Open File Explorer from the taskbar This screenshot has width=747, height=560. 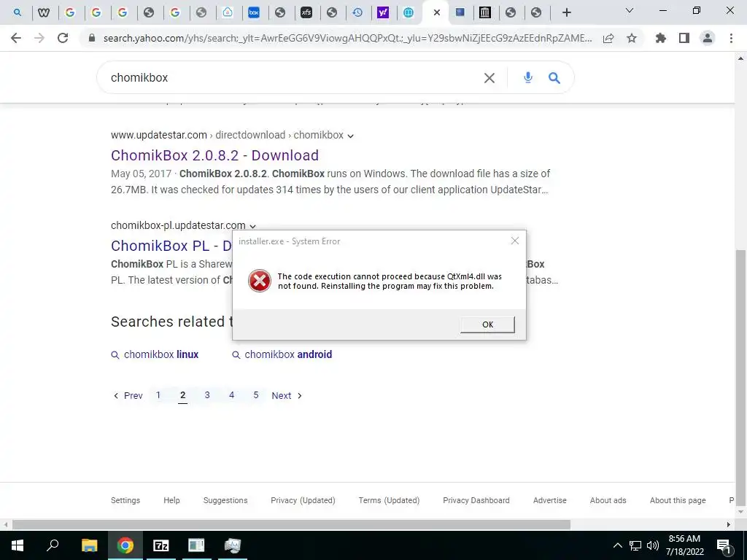(x=89, y=545)
